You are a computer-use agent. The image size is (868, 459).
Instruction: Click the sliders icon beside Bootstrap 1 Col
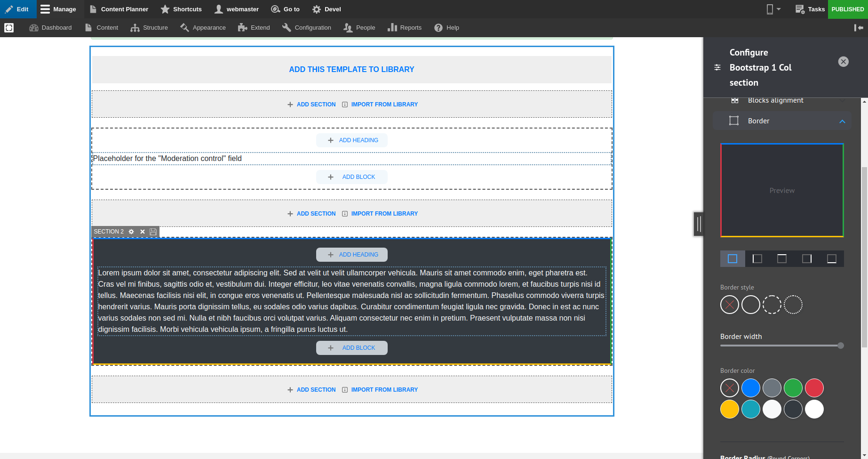coord(717,67)
